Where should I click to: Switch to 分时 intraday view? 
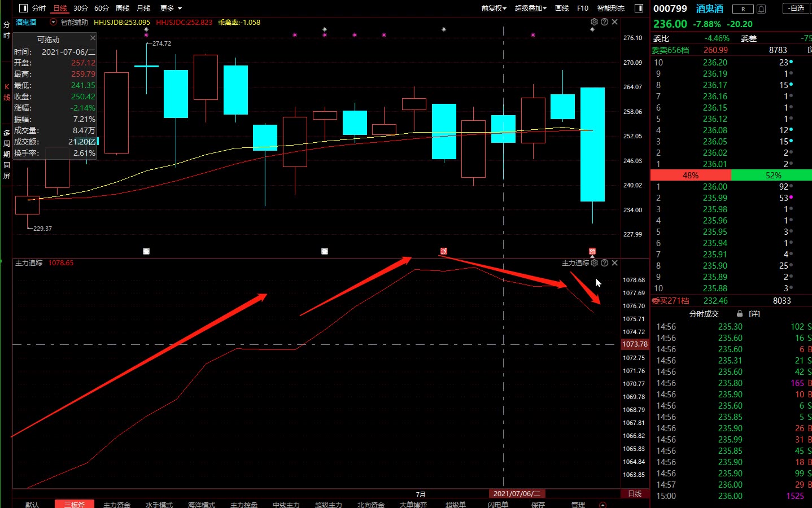[x=38, y=8]
